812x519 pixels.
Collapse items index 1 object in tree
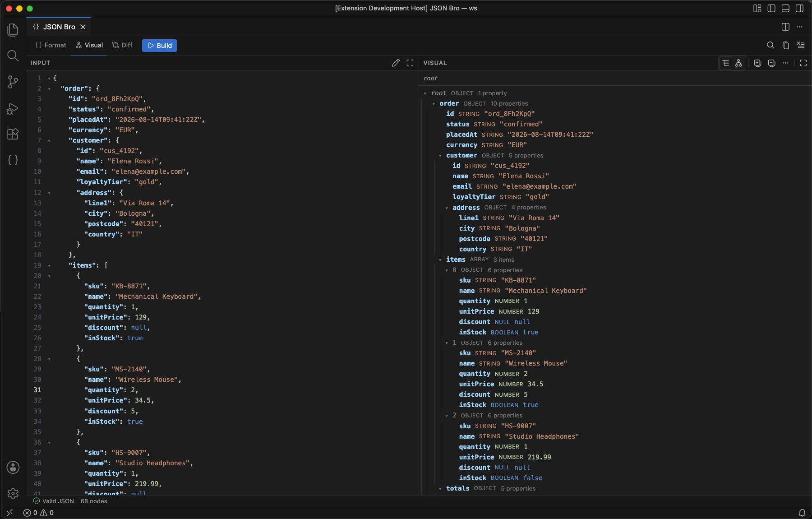[447, 343]
